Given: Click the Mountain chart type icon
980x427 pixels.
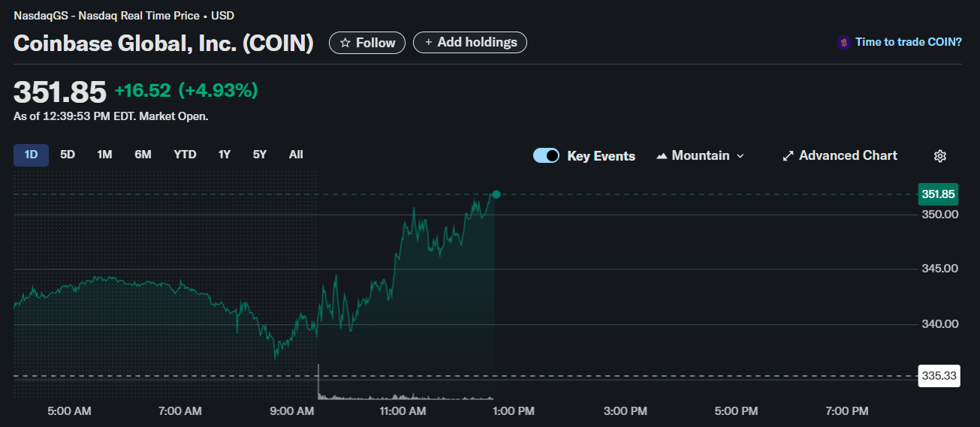Looking at the screenshot, I should pyautogui.click(x=662, y=156).
